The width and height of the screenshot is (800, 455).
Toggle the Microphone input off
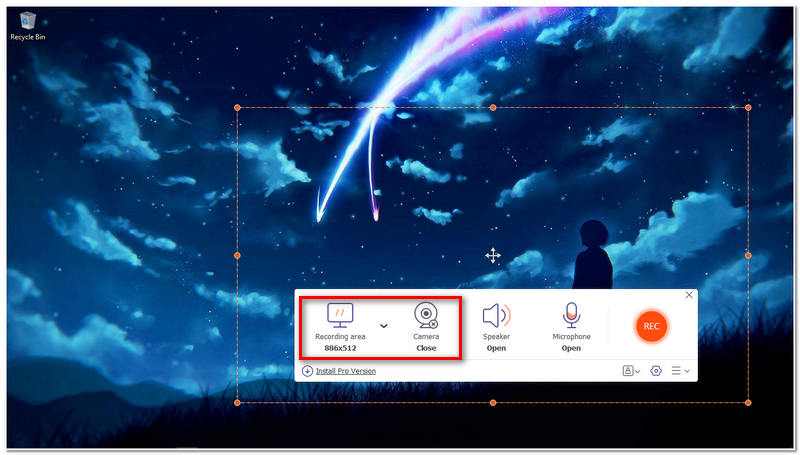(571, 315)
